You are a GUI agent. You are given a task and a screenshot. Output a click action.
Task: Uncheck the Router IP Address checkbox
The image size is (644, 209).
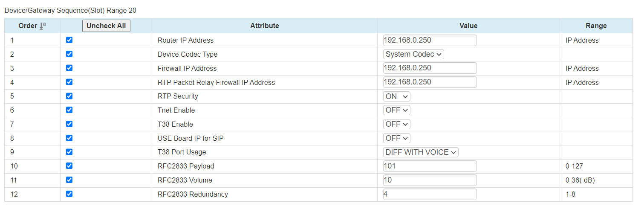(69, 40)
